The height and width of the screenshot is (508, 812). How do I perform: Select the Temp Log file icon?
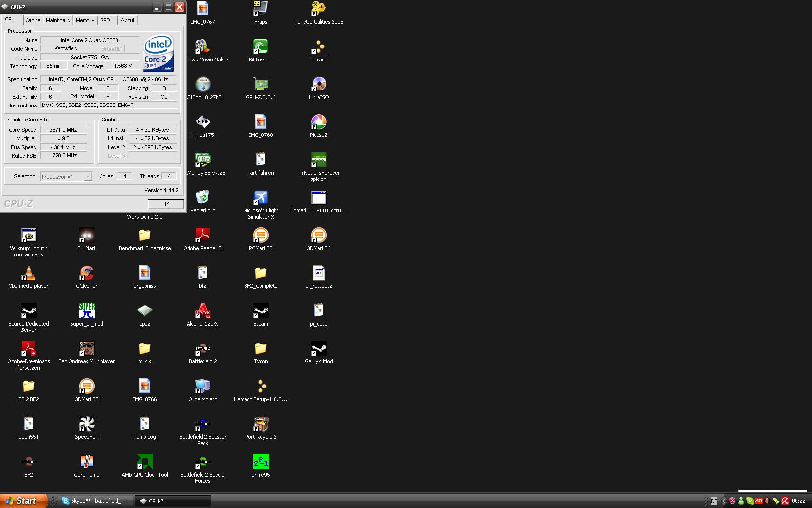click(145, 428)
